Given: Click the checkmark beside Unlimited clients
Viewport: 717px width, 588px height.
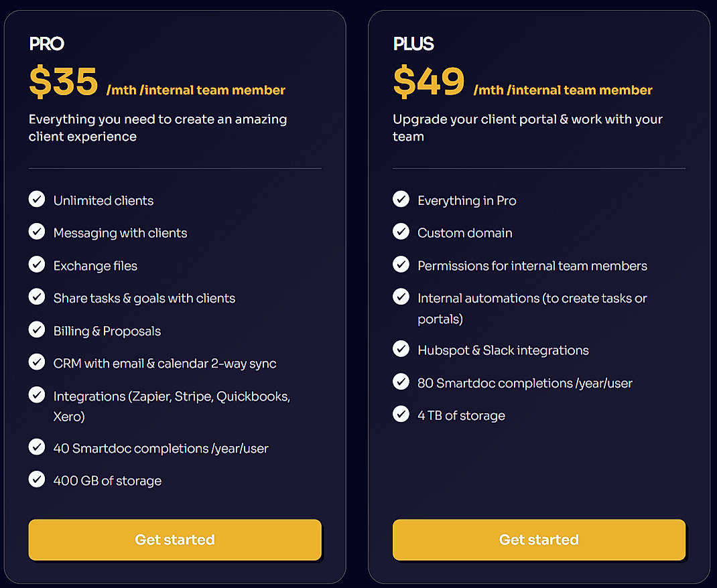Looking at the screenshot, I should click(x=37, y=199).
